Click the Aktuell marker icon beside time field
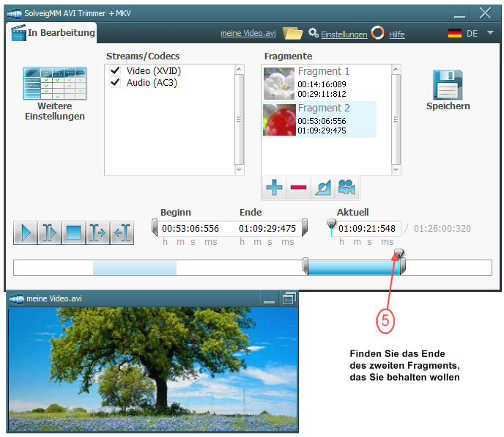The height and width of the screenshot is (437, 504). pyautogui.click(x=331, y=227)
